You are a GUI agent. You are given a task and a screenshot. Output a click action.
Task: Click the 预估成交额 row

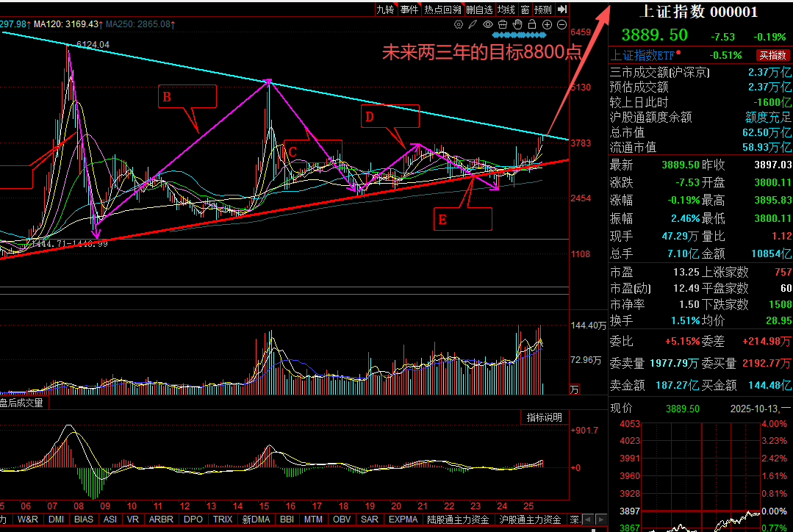(700, 87)
